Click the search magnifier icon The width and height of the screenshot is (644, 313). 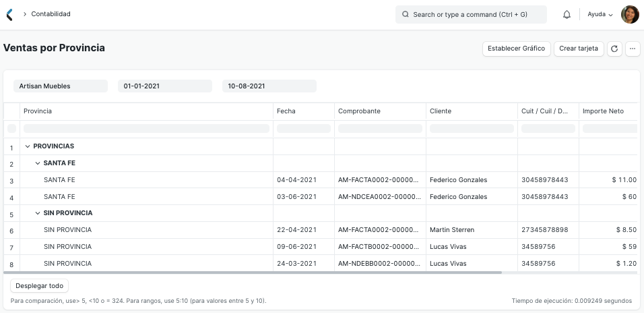[x=406, y=14]
